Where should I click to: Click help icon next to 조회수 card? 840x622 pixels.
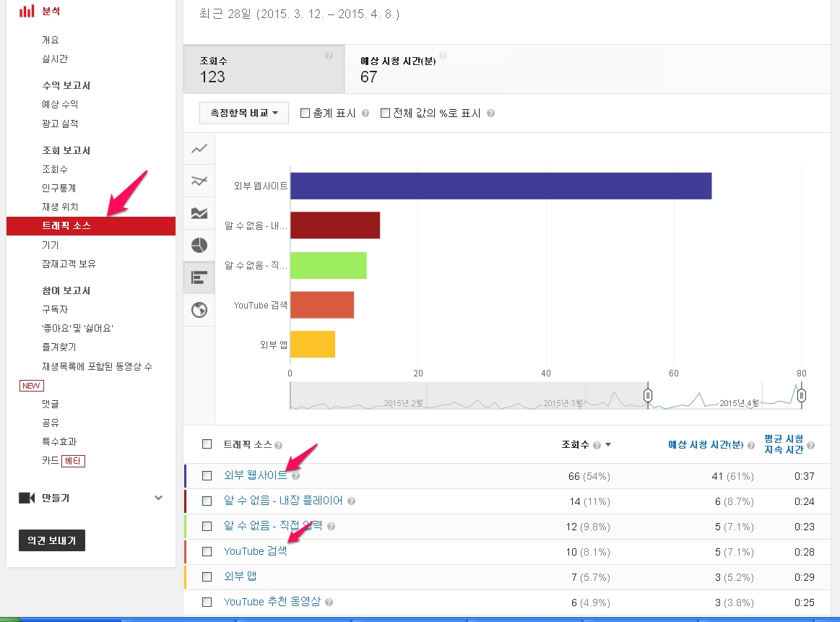coord(329,56)
